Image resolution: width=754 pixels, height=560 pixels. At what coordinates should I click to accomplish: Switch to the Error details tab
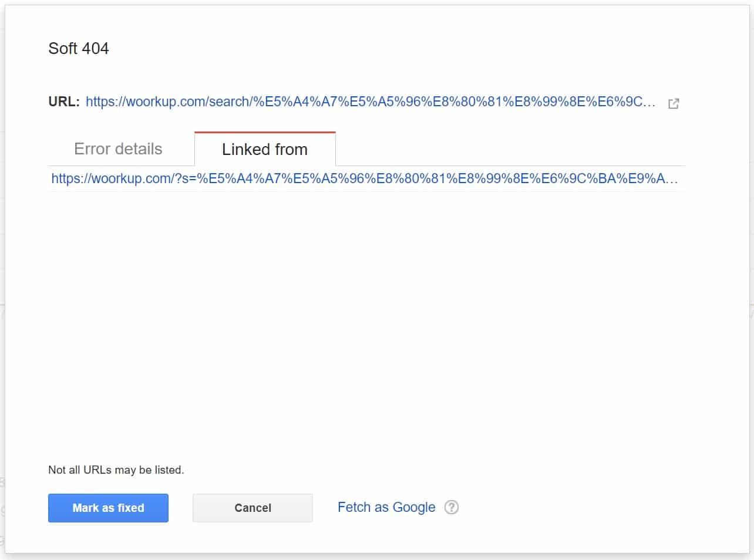[118, 149]
